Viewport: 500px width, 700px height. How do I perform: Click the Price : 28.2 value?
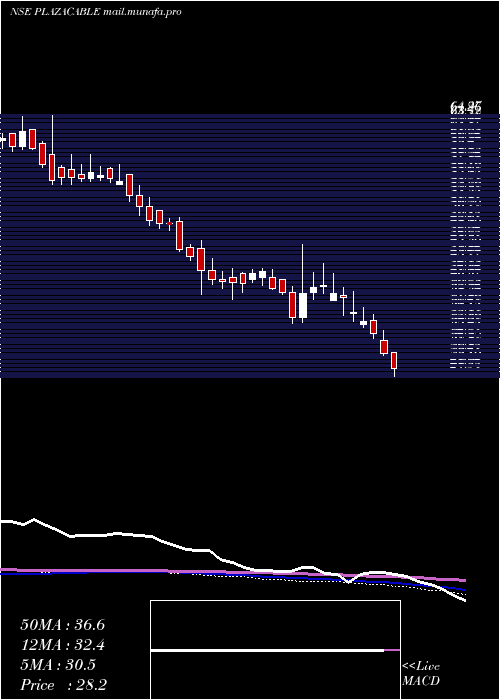63,685
